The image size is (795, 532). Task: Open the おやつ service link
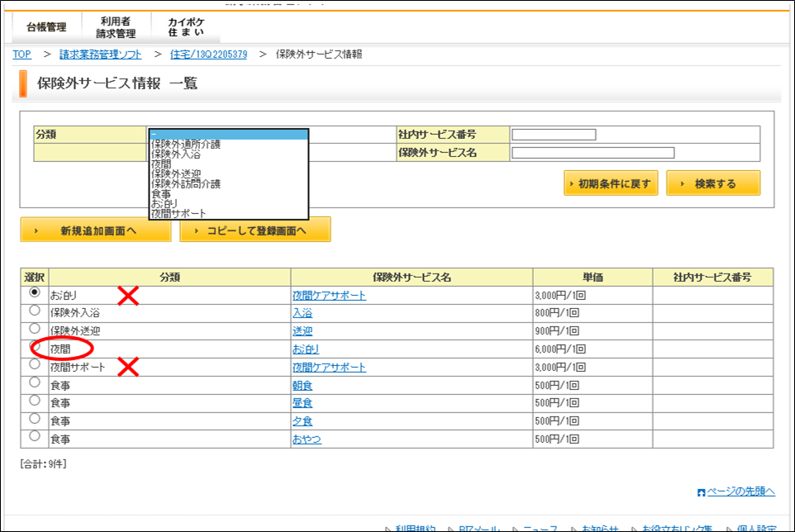click(307, 439)
